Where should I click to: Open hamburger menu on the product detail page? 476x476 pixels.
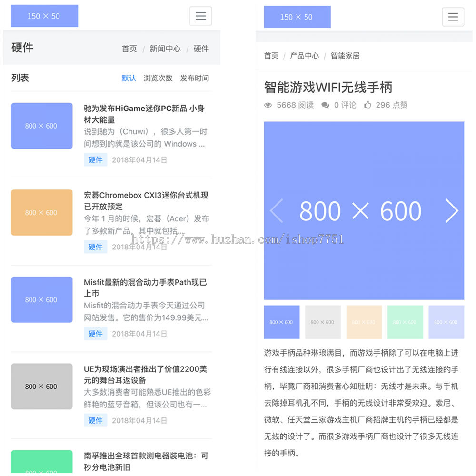pos(453,17)
